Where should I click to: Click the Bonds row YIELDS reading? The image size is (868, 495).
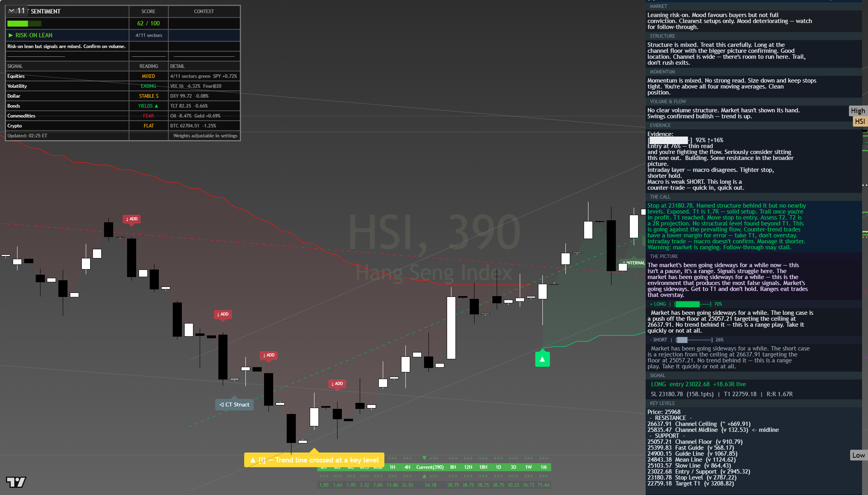coord(149,106)
